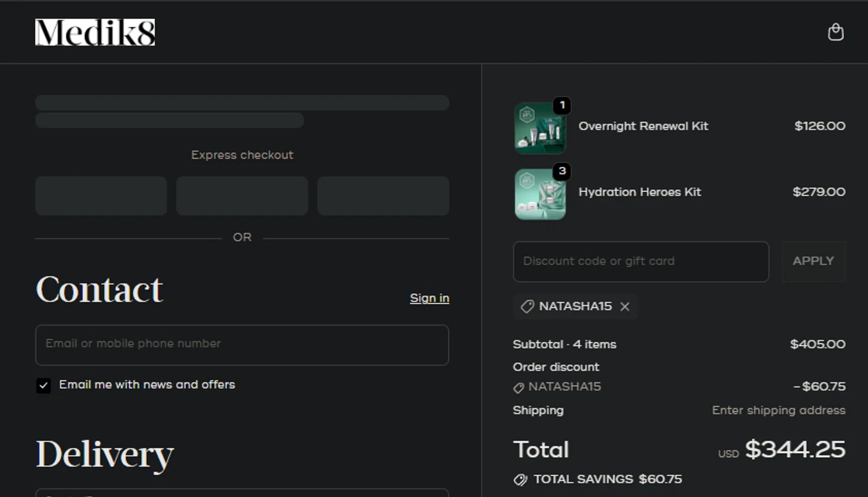Uncheck Email me with news and offers
The width and height of the screenshot is (868, 497).
click(x=43, y=385)
